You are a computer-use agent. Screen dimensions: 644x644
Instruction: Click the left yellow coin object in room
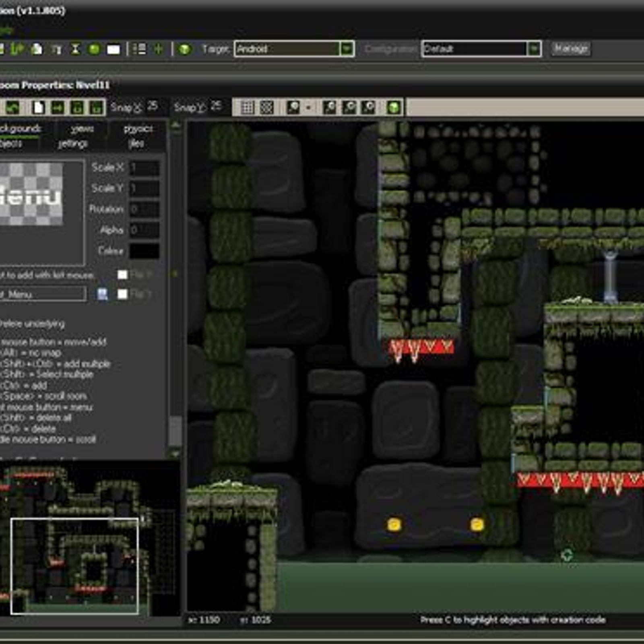[394, 524]
